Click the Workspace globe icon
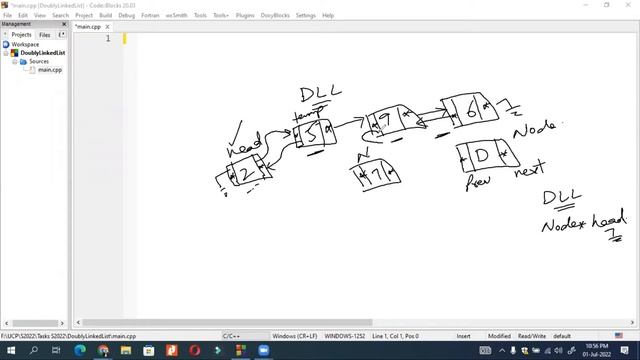 click(x=6, y=44)
